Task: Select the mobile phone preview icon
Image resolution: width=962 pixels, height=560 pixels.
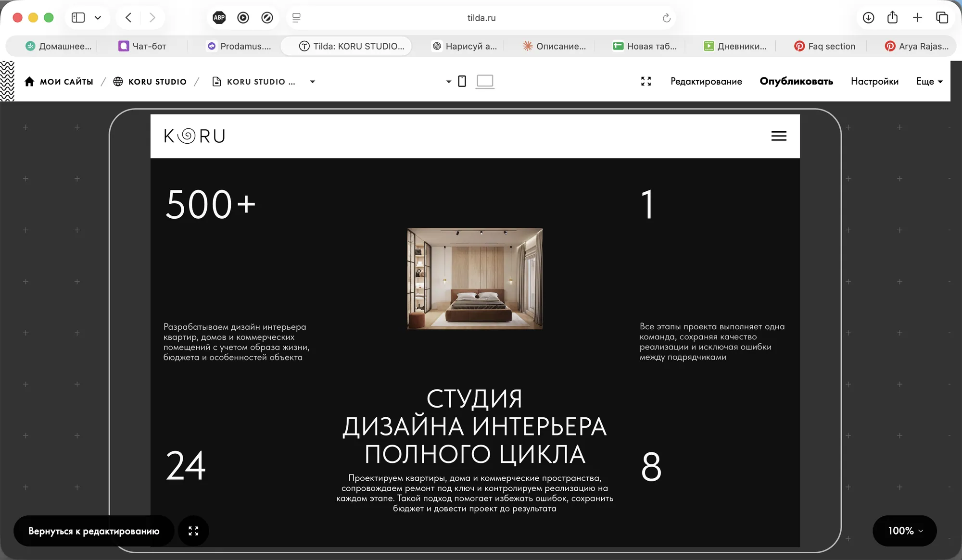Action: pos(462,81)
